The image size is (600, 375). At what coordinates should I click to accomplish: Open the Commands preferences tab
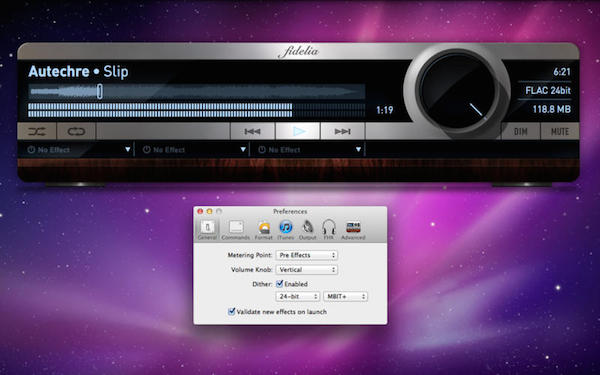[236, 230]
